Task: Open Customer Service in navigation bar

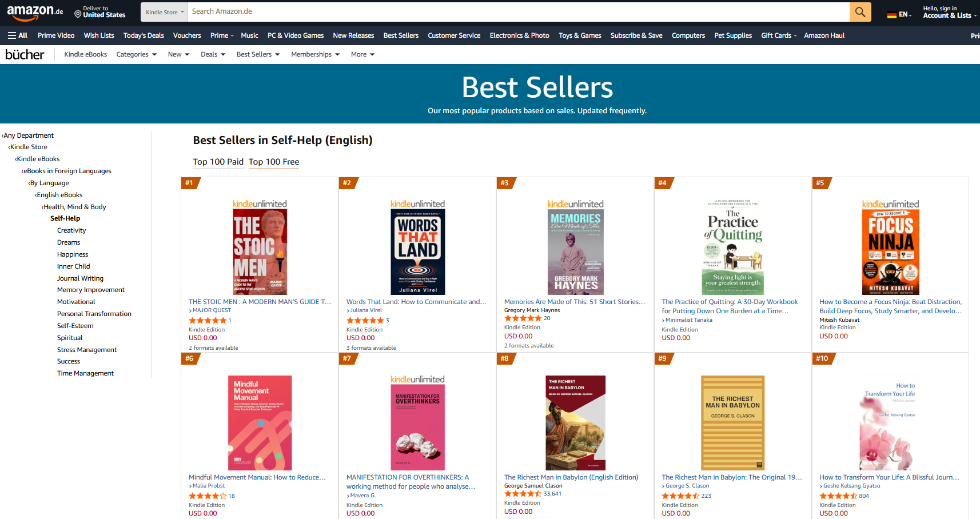Action: [454, 35]
